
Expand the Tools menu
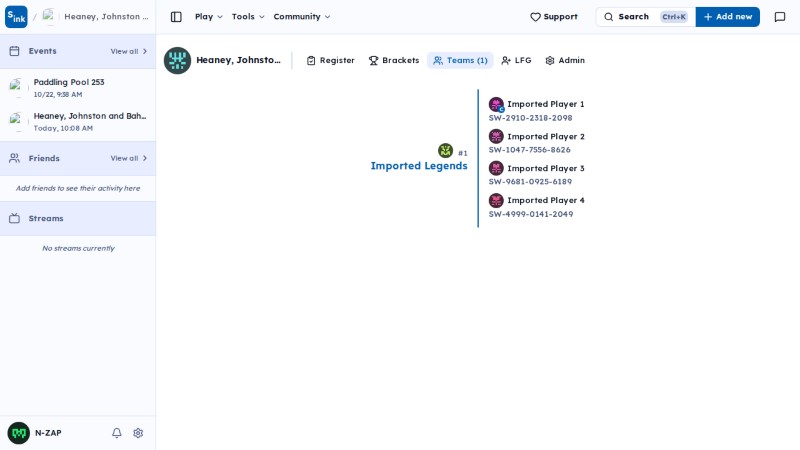coord(248,17)
